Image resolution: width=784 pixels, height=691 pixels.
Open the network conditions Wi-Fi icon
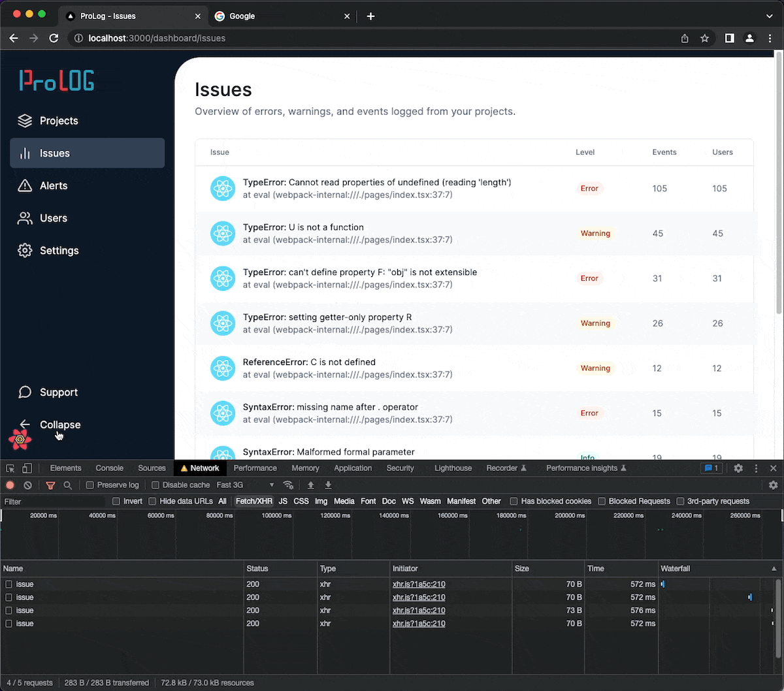[x=288, y=485]
